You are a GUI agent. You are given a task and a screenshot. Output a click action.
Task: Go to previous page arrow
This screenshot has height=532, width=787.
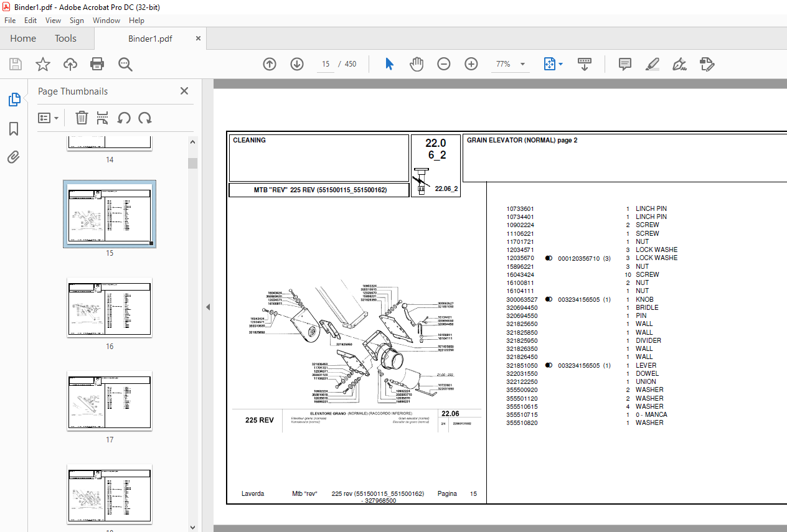pyautogui.click(x=269, y=64)
